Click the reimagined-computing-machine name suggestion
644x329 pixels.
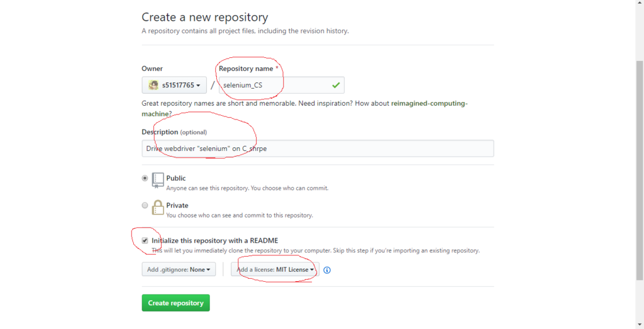coord(429,104)
